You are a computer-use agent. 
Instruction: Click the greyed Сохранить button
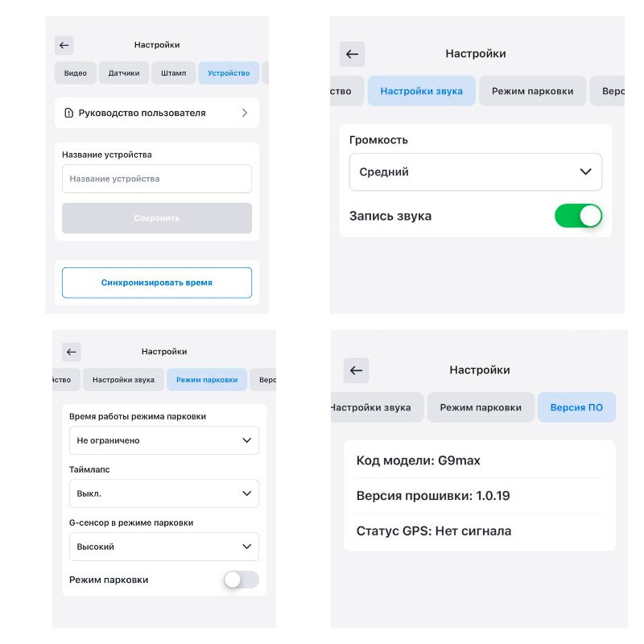coord(157,218)
